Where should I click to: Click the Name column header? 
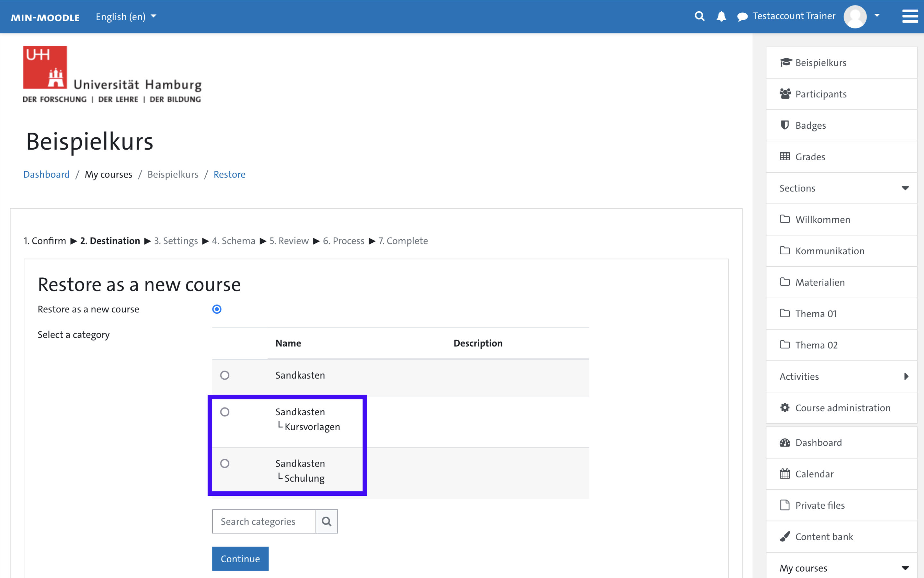click(288, 343)
